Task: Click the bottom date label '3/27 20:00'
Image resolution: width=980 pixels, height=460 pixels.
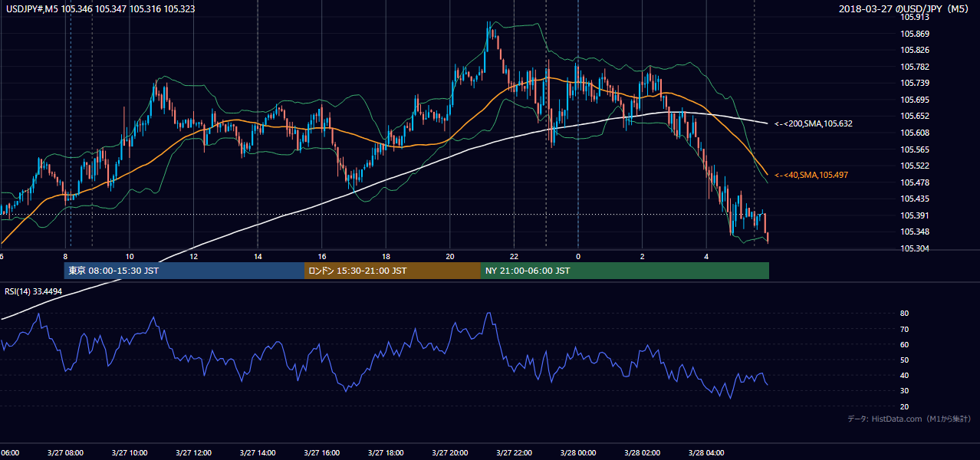Action: [449, 453]
